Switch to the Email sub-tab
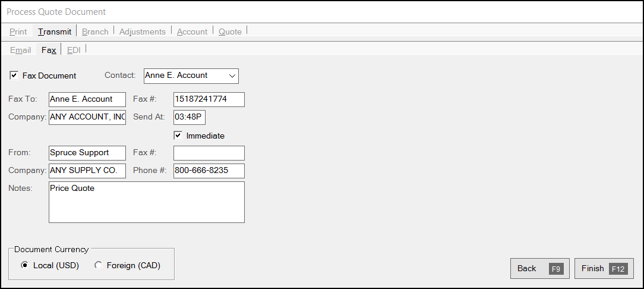Viewport: 644px width, 289px height. click(x=21, y=50)
